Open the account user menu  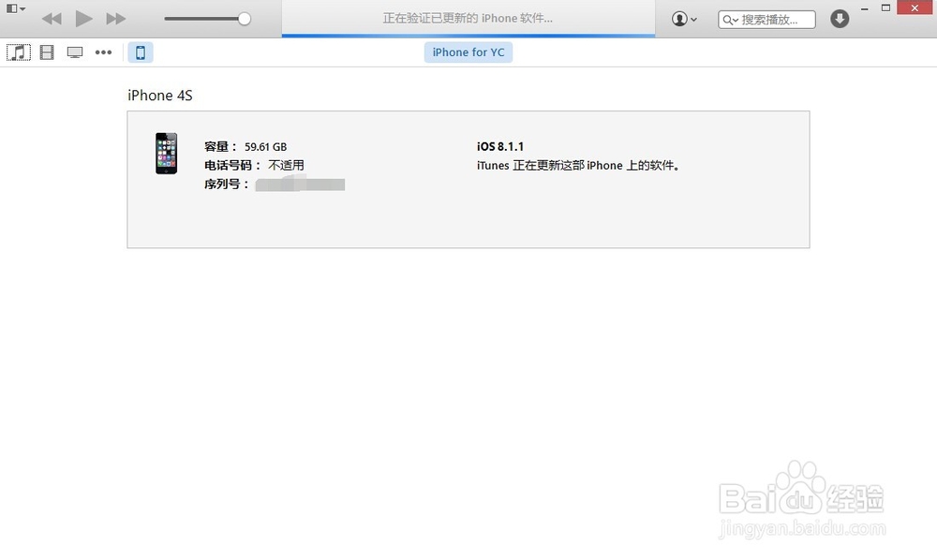tap(684, 19)
